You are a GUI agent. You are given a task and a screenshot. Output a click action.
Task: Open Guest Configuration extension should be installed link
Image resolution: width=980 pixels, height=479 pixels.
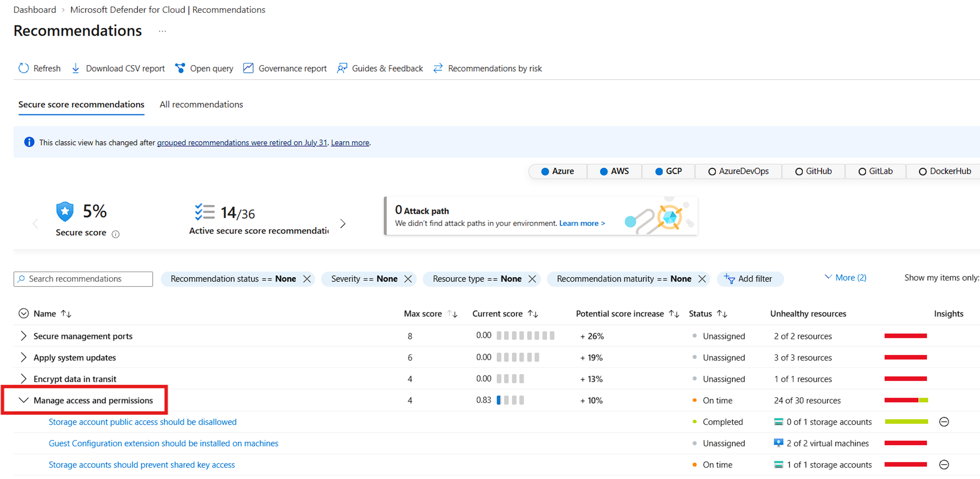(x=164, y=443)
